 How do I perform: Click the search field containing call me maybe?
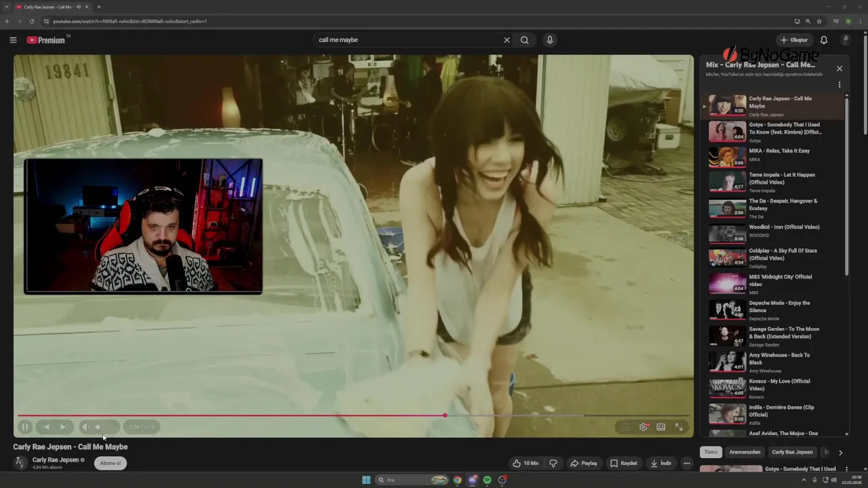(407, 40)
